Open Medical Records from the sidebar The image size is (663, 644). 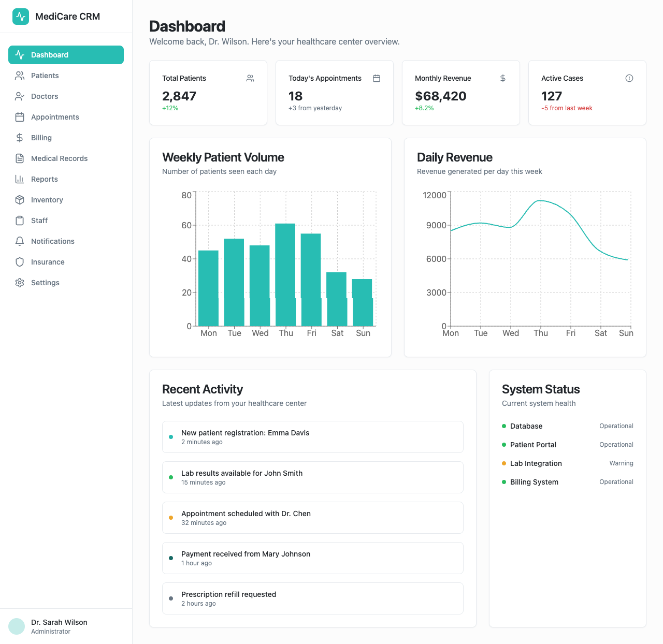pos(59,158)
